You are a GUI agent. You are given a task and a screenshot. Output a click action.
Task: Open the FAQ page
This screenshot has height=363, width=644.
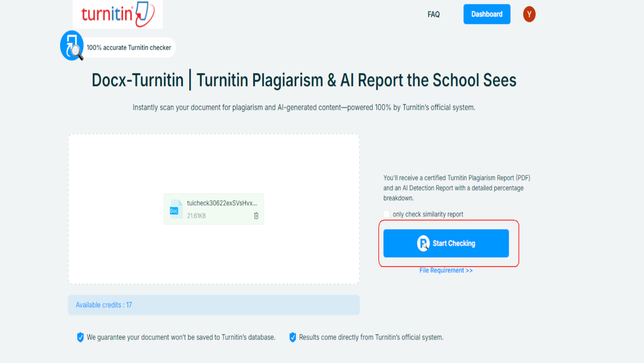pos(433,14)
